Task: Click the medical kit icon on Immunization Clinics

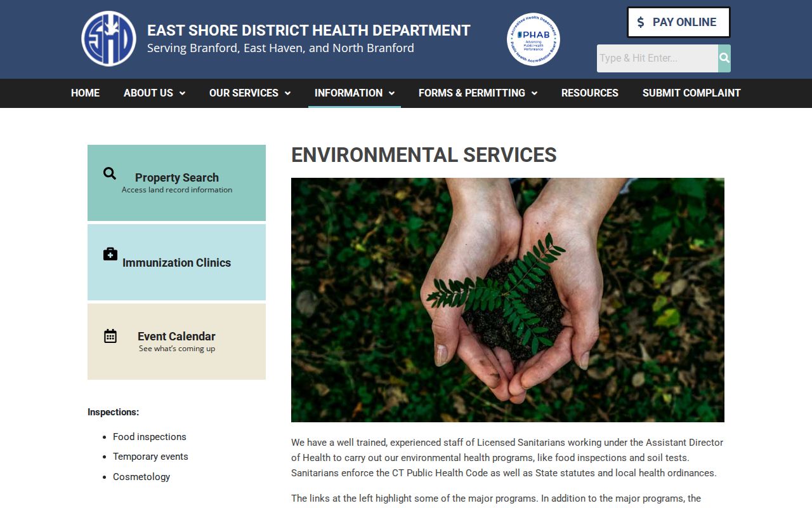Action: pyautogui.click(x=110, y=254)
